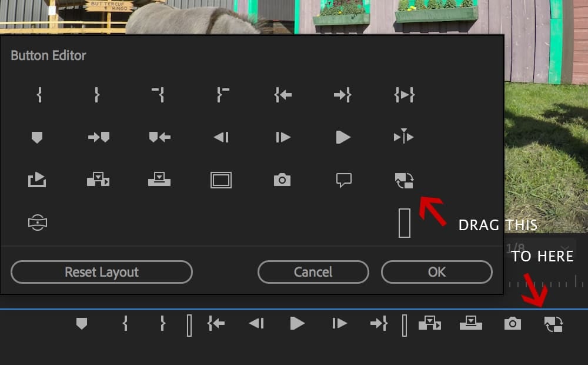Select the Export Frame camera icon
This screenshot has width=588, height=365.
click(x=282, y=180)
